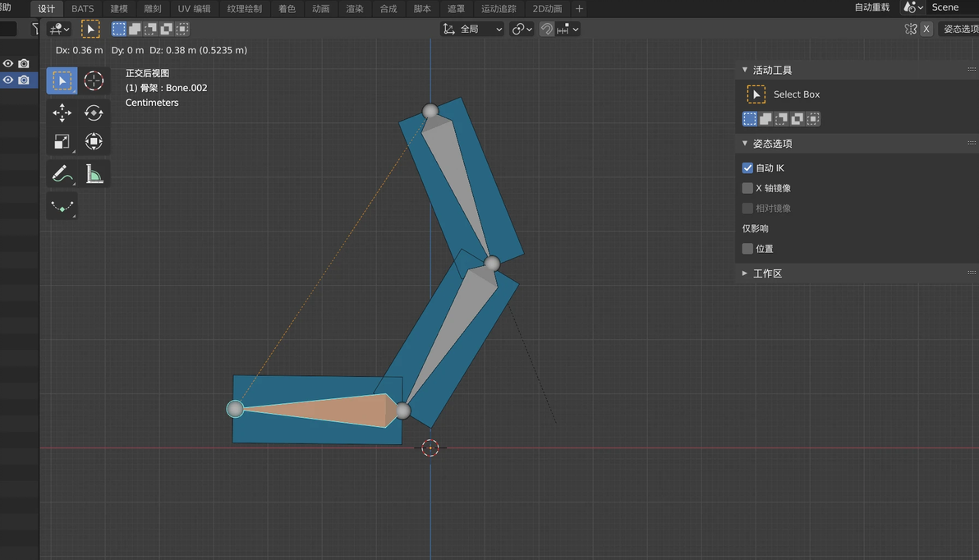Click the 自动重载 button
979x560 pixels.
coord(871,7)
